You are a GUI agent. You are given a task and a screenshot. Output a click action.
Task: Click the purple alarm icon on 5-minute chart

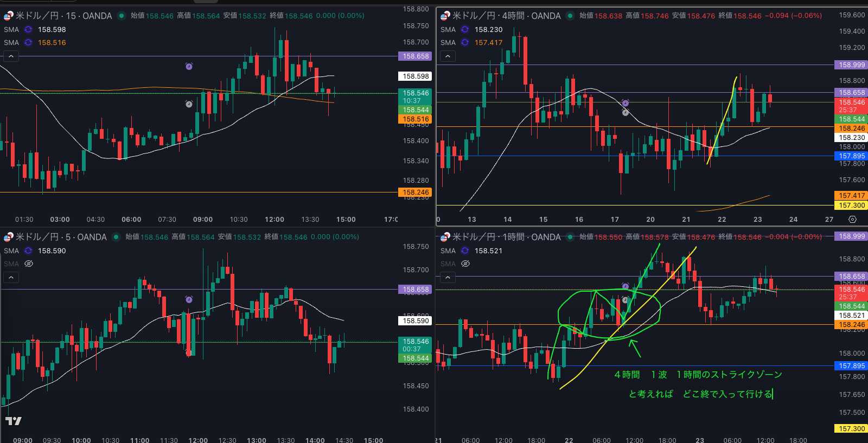[189, 299]
